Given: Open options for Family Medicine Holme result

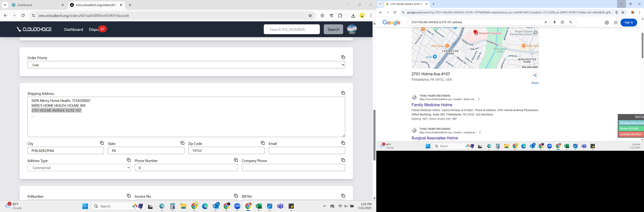Looking at the screenshot, I should pos(479,99).
